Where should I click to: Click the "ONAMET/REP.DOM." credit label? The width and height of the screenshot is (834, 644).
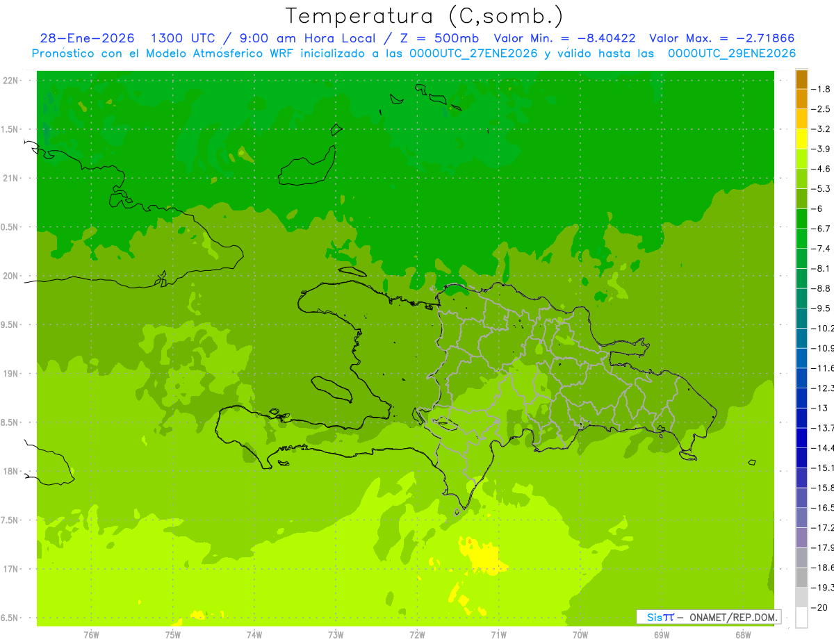734,617
